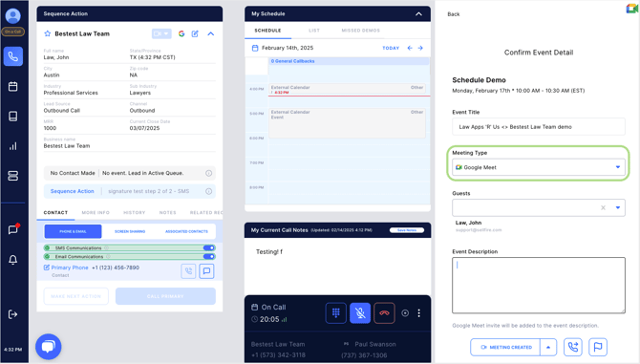
Task: Expand the Guests dropdown arrow
Action: point(618,207)
